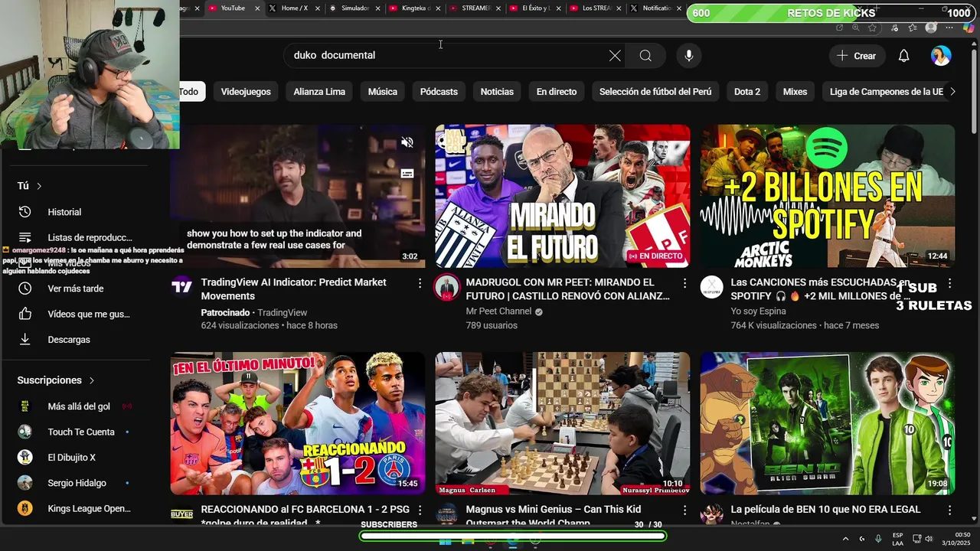Toggle captions on the TradingView preview
Viewport: 980px width, 551px height.
[407, 174]
